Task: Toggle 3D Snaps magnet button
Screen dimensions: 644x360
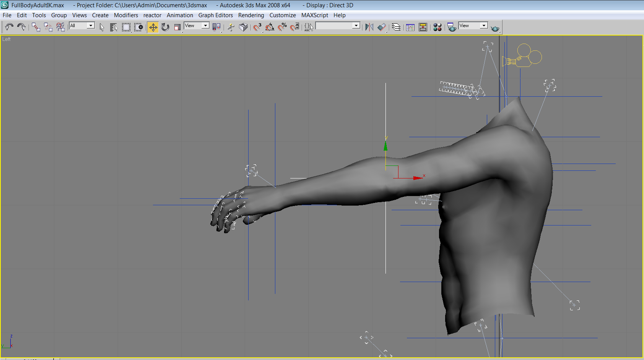Action: (257, 27)
